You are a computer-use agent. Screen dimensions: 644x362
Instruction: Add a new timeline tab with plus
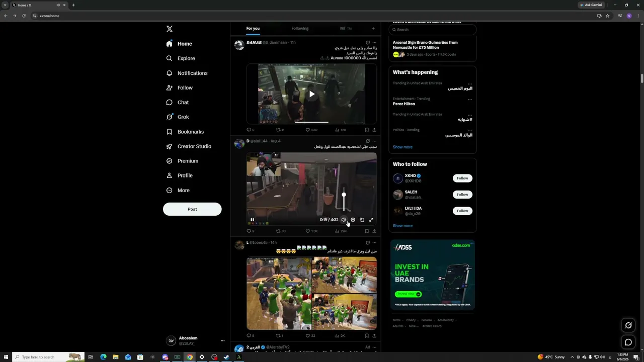[x=373, y=29]
